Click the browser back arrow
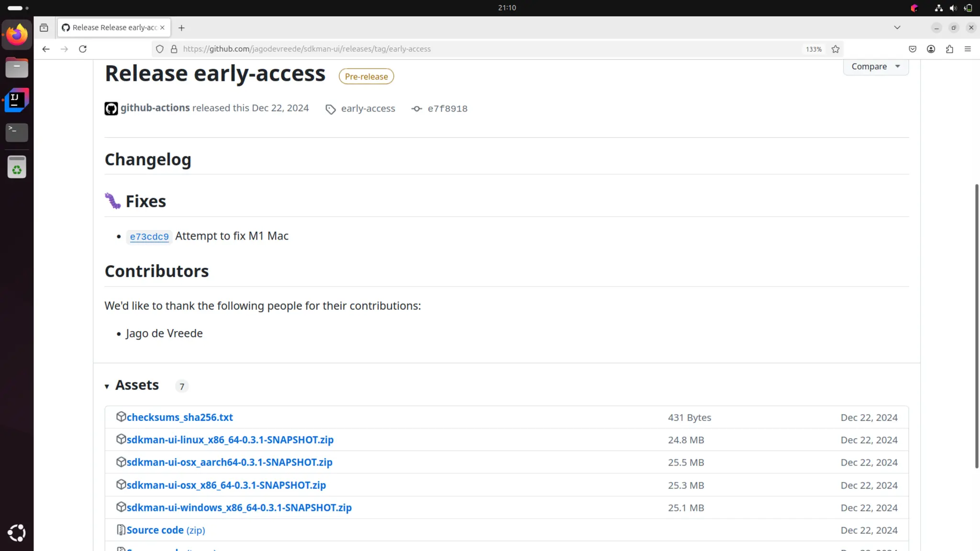Screen dimensions: 980x551 pyautogui.click(x=46, y=49)
